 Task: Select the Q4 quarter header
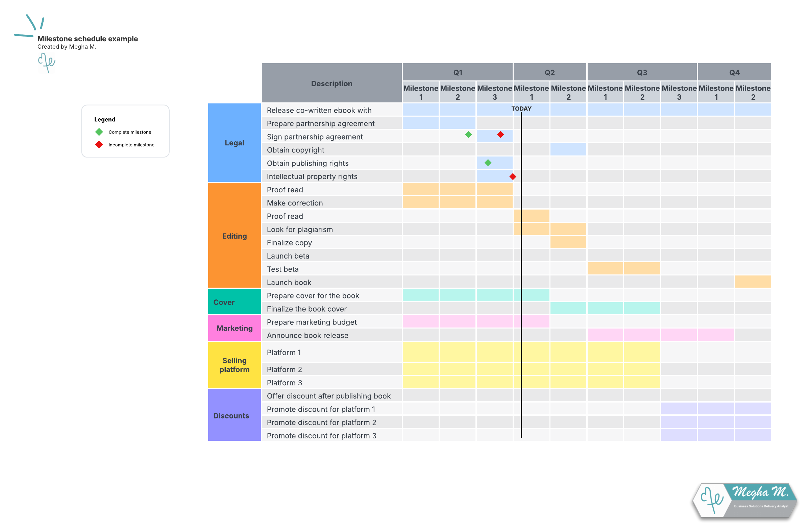click(734, 72)
